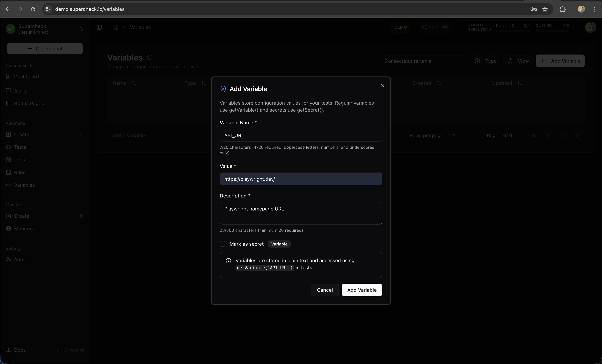Click the browser reload icon

33,9
